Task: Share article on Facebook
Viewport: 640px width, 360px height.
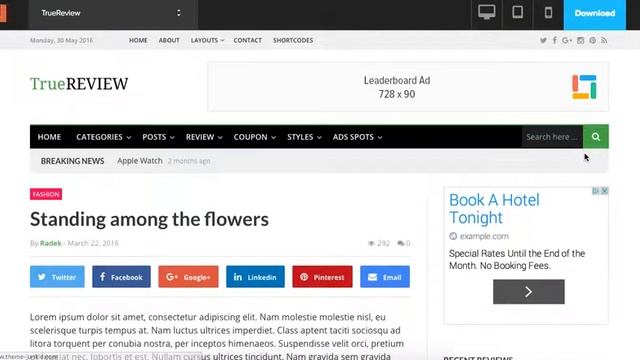Action: click(121, 277)
